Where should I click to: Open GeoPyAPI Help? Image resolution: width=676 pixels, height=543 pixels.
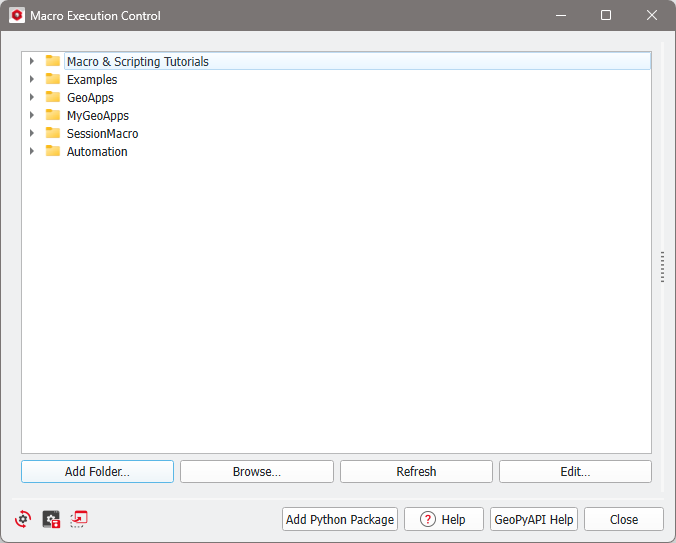pos(534,519)
